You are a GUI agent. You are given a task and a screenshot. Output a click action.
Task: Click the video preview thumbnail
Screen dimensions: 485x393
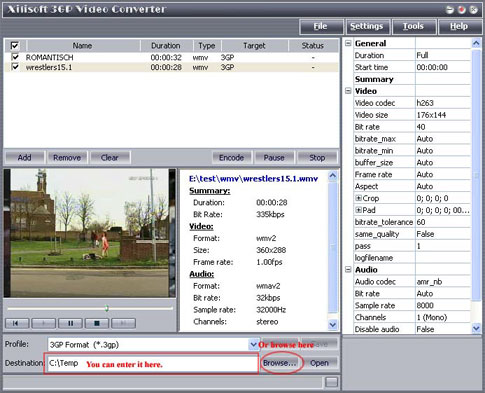click(90, 233)
